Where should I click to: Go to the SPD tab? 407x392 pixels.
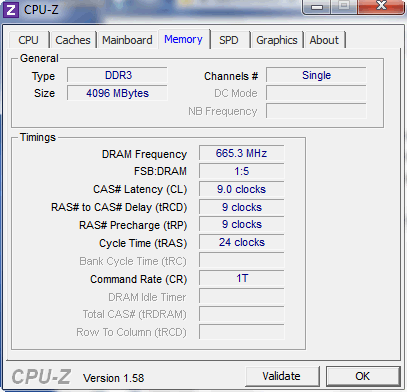click(x=229, y=40)
